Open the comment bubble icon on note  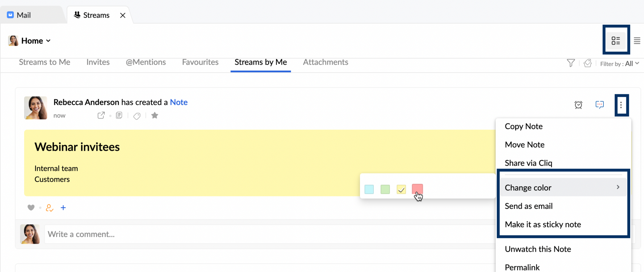[x=600, y=105]
